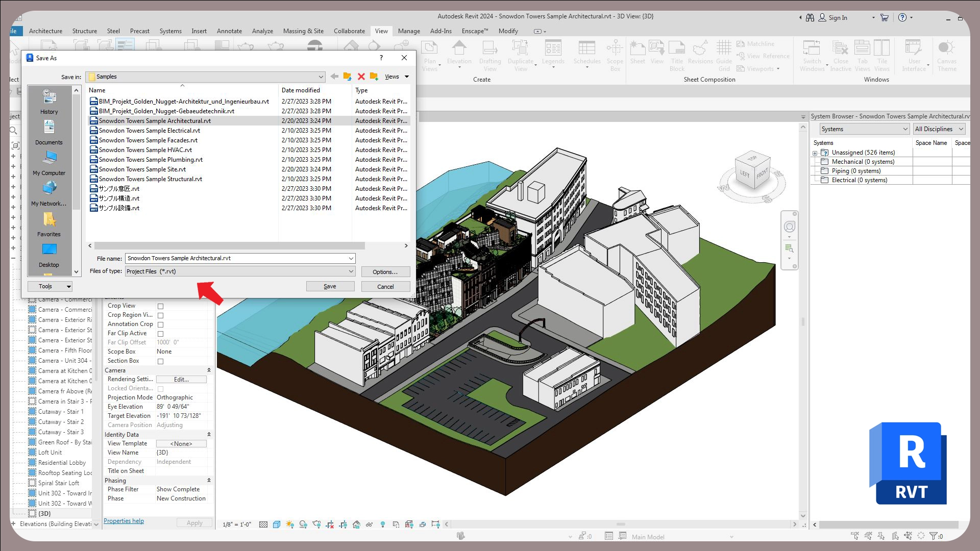Screen dimensions: 980x551
Task: Open the Desktop place shortcut
Action: pos(49,254)
